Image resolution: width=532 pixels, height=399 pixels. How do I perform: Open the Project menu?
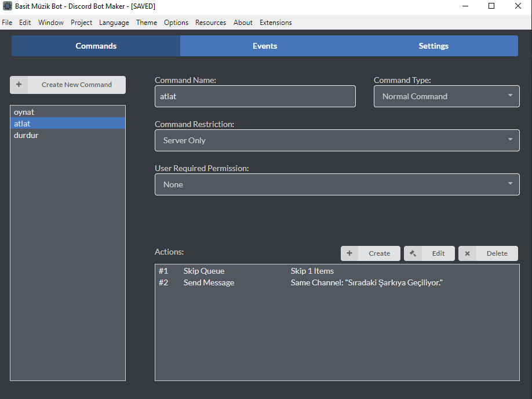pos(82,23)
